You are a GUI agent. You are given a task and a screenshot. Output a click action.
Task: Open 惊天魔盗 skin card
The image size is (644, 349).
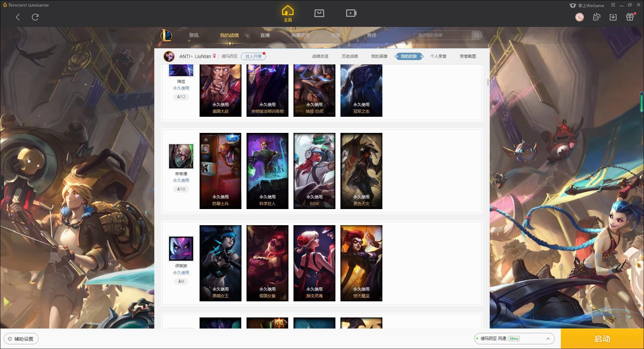click(x=361, y=263)
